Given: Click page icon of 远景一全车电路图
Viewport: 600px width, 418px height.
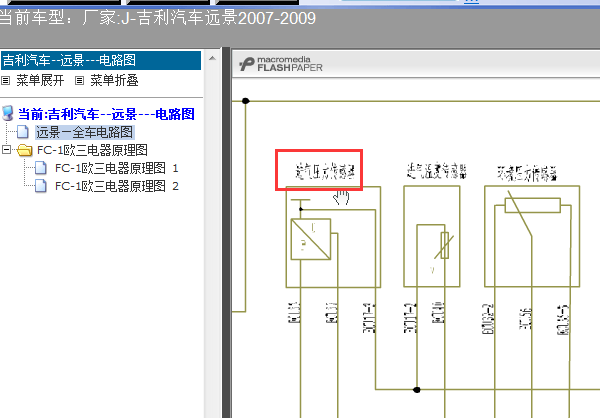Looking at the screenshot, I should [23, 132].
